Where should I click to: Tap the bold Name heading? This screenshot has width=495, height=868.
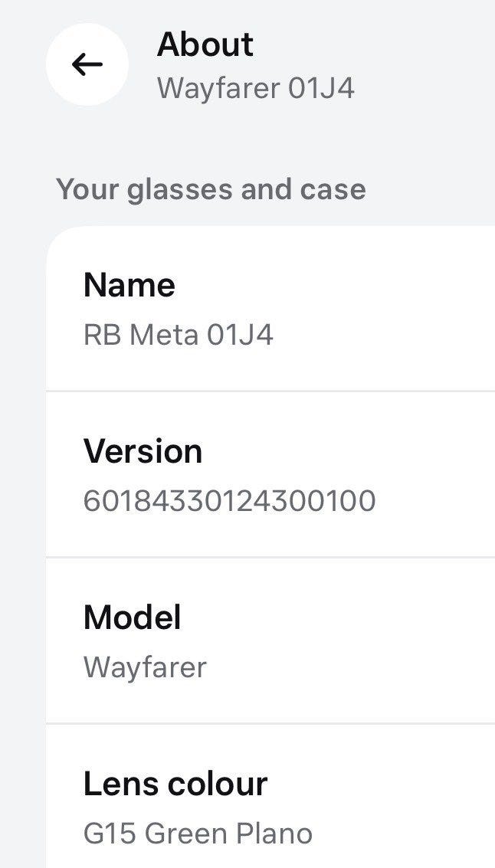[x=129, y=285]
